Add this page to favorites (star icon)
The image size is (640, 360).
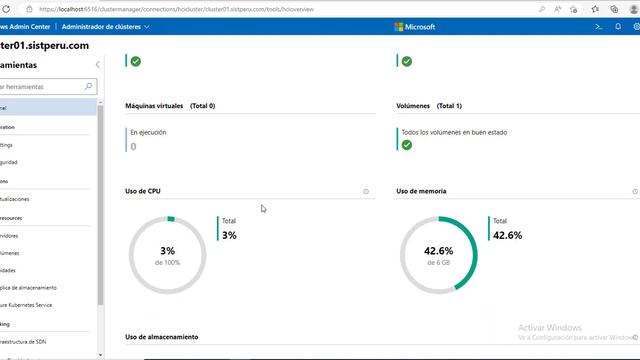tap(573, 9)
